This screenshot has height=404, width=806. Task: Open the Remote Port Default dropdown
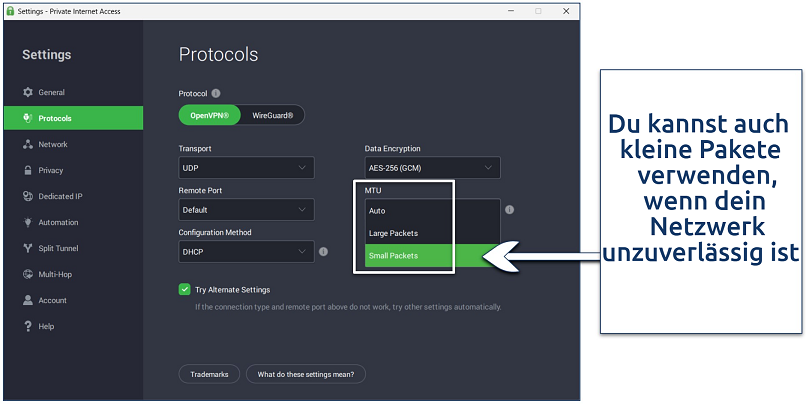click(246, 210)
